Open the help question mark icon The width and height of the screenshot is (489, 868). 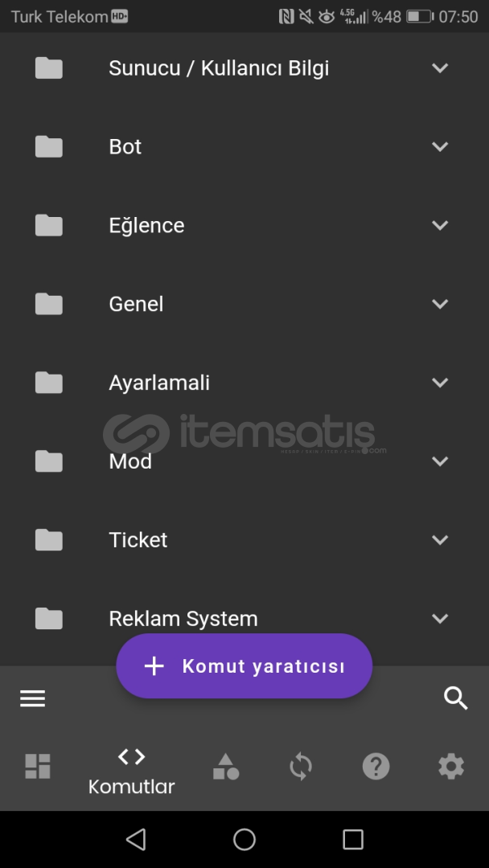pos(376,767)
